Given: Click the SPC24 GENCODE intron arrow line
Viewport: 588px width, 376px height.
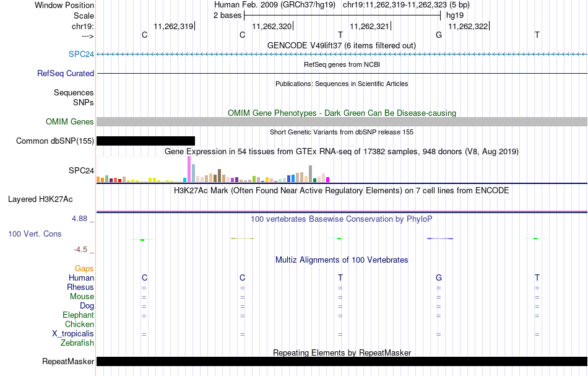Looking at the screenshot, I should point(342,55).
